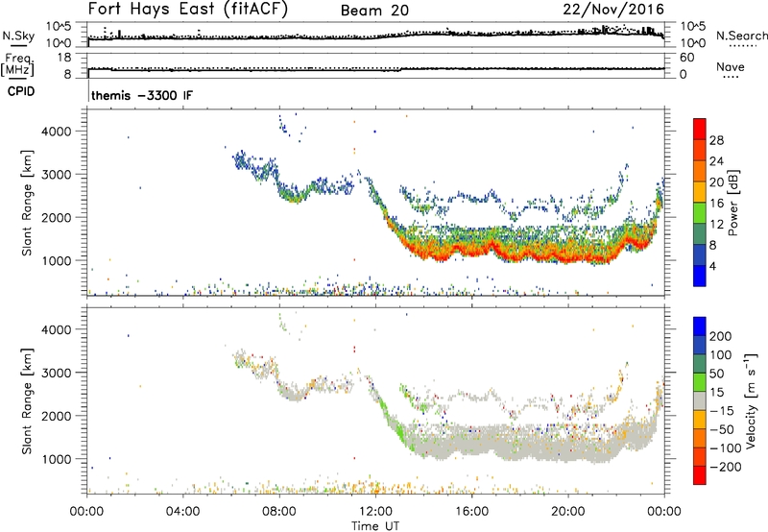Click the gray -15 to 15 velocity segment

700,401
